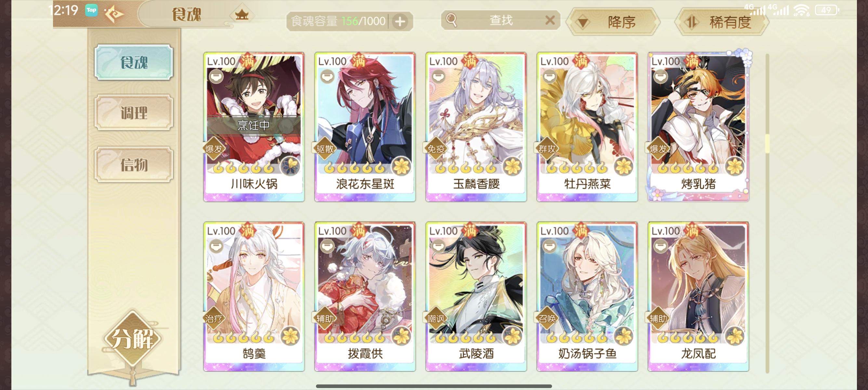This screenshot has width=868, height=390.
Task: Tap the 召唤 badge on 奶汤锅子鱼
Action: (547, 318)
